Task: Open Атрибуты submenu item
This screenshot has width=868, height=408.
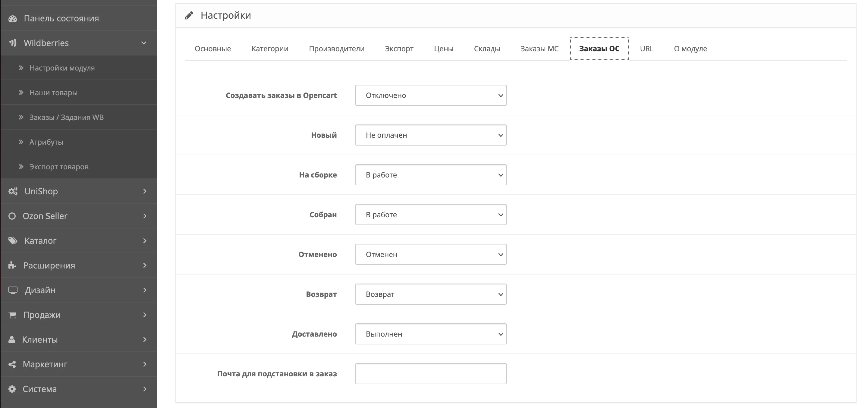Action: [79, 142]
